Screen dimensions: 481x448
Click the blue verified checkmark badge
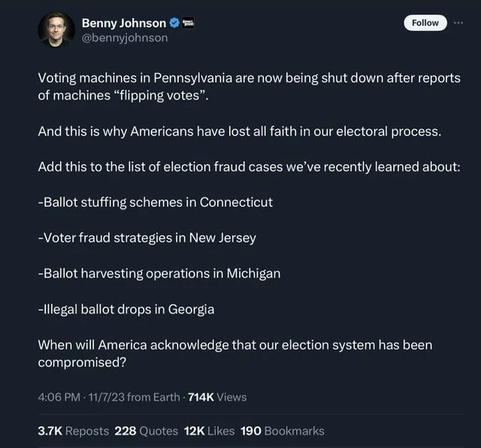174,23
